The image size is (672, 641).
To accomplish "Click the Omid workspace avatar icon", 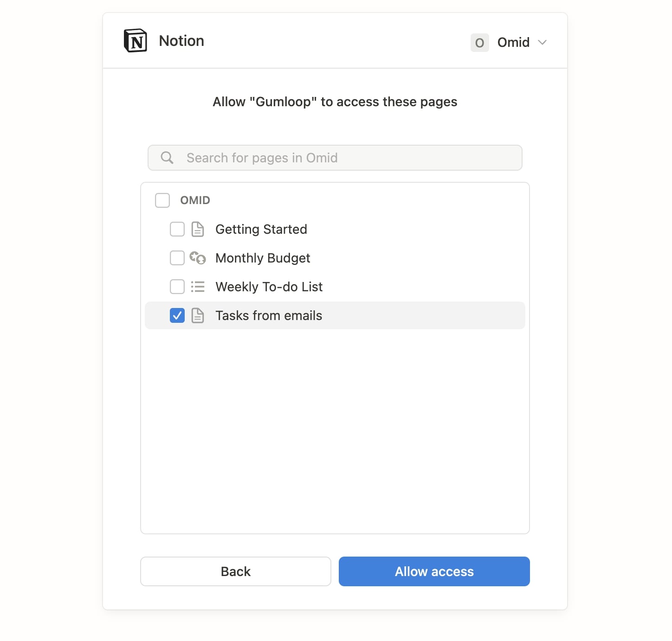I will pyautogui.click(x=479, y=43).
